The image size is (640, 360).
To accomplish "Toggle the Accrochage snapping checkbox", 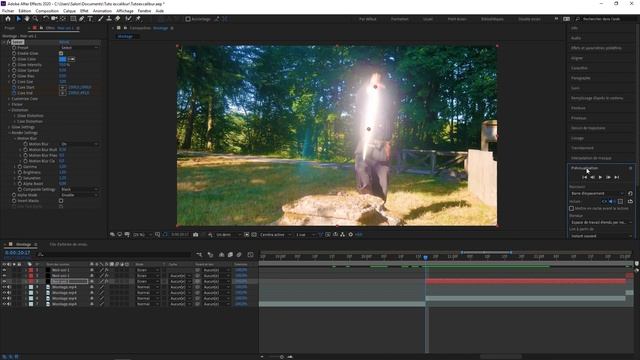I will coord(188,19).
